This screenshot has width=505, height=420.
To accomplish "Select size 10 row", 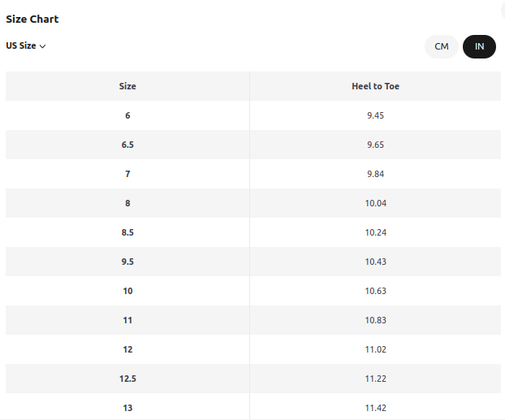I will (253, 291).
